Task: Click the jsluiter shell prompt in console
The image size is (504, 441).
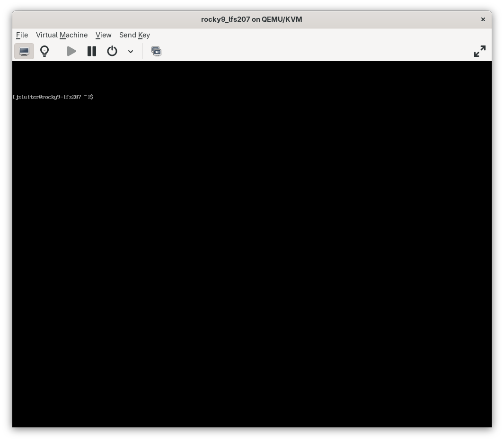Action: coord(53,97)
